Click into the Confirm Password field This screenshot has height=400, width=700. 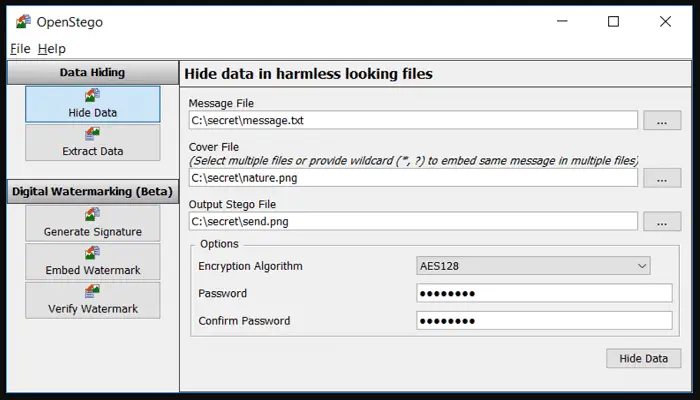[544, 321]
